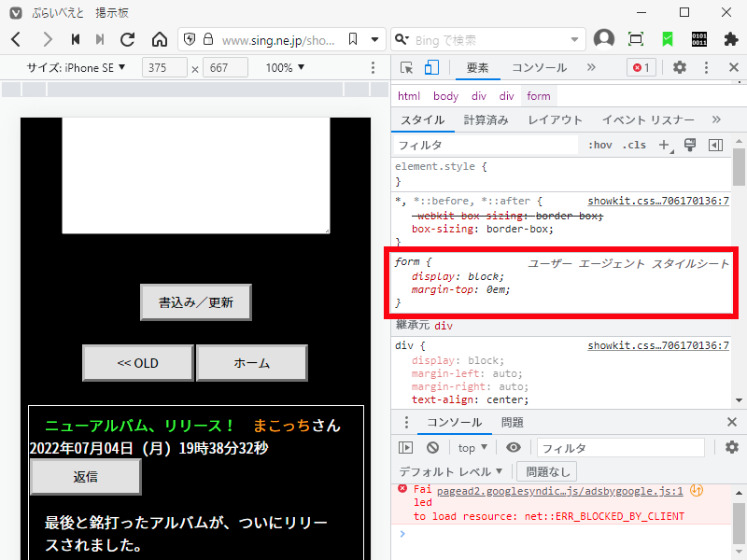Select the form breadcrumb element
747x560 pixels.
(x=539, y=96)
